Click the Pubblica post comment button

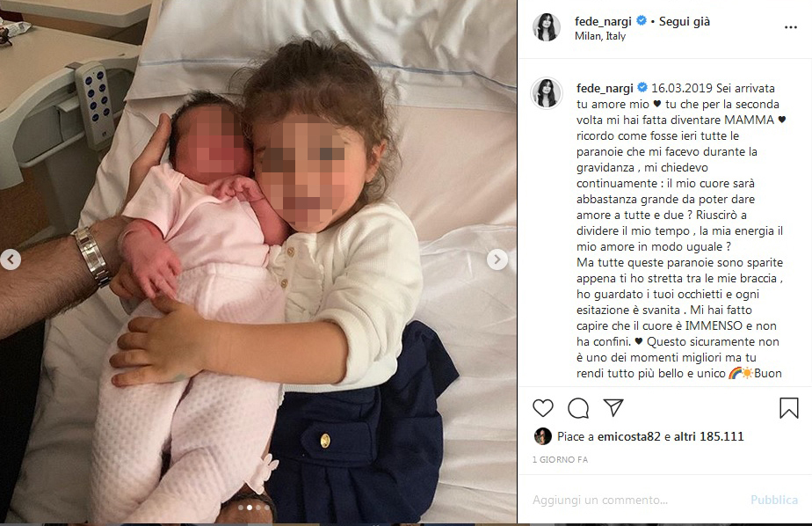[774, 500]
